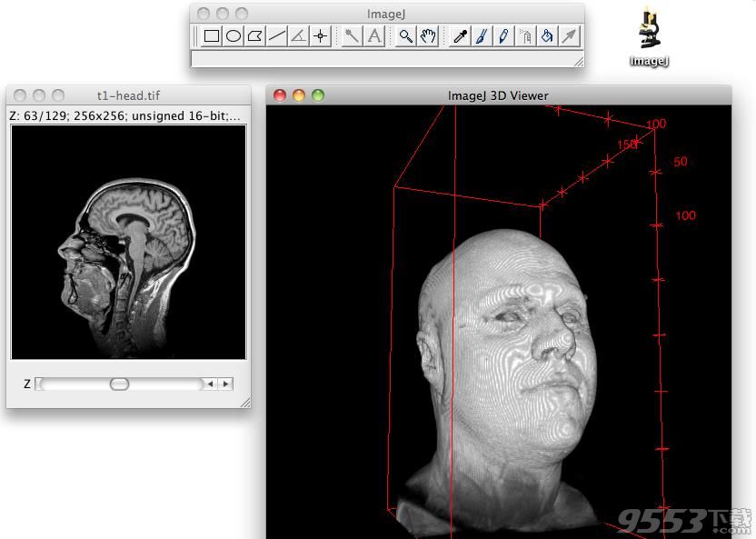The height and width of the screenshot is (539, 756).
Task: Zoom the ImageJ 3D Viewer window
Action: coord(318,95)
